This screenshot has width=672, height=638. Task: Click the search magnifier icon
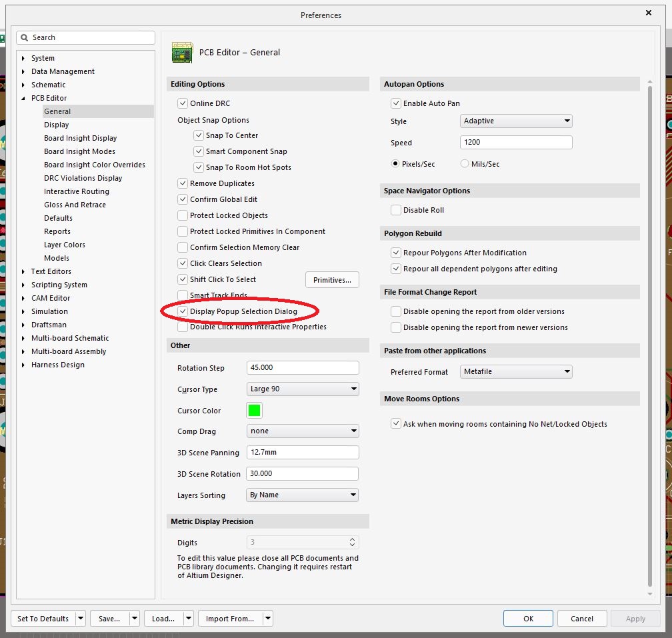tap(25, 38)
